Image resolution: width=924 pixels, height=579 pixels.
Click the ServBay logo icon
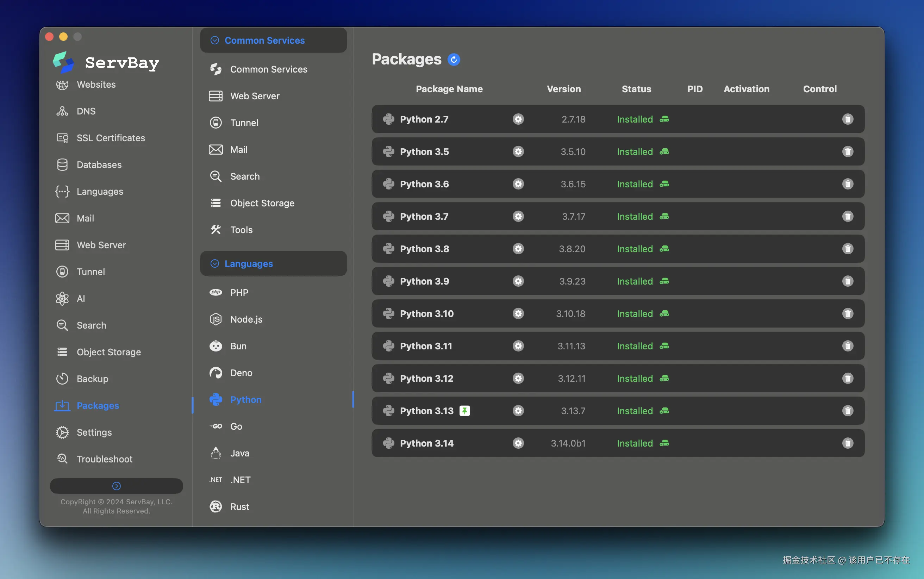click(63, 62)
